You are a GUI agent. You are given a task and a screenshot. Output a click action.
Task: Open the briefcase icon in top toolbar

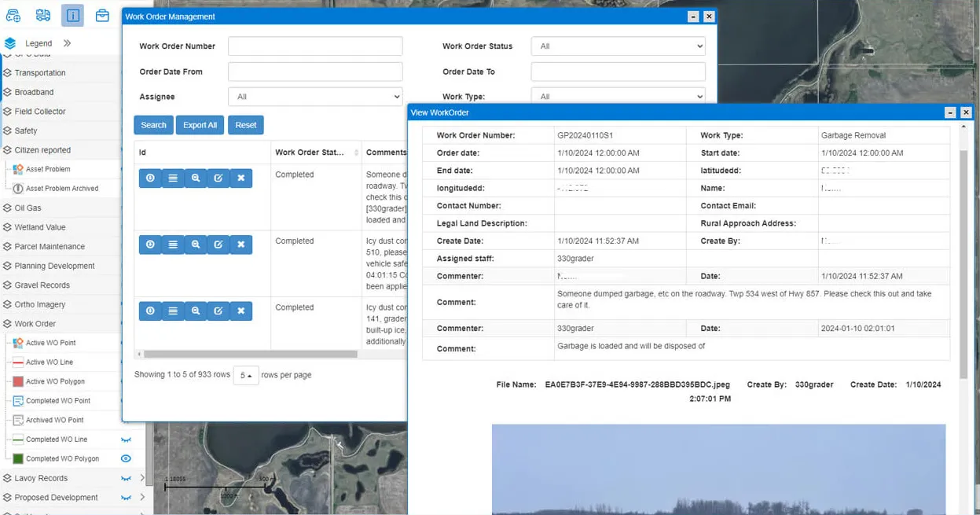click(102, 15)
